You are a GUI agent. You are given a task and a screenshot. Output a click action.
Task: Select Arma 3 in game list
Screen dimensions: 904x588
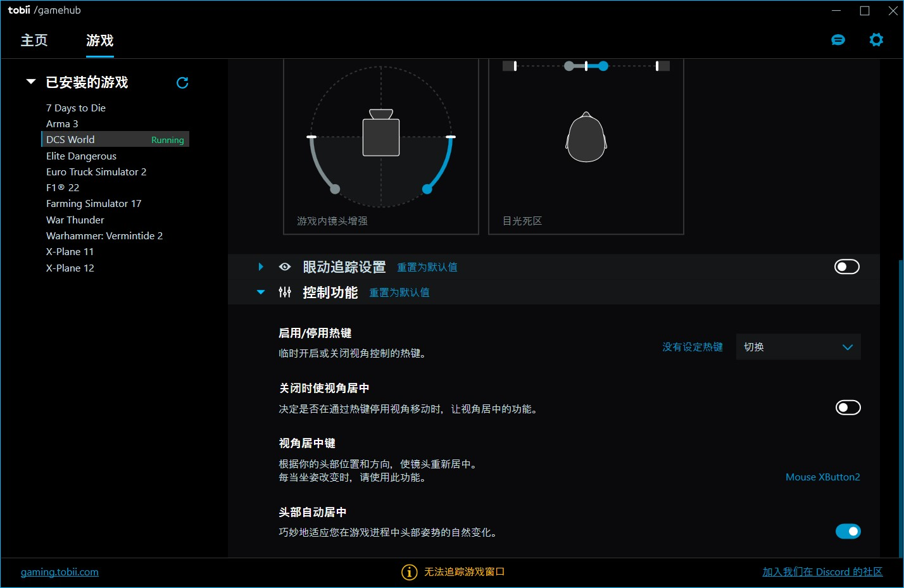click(62, 124)
